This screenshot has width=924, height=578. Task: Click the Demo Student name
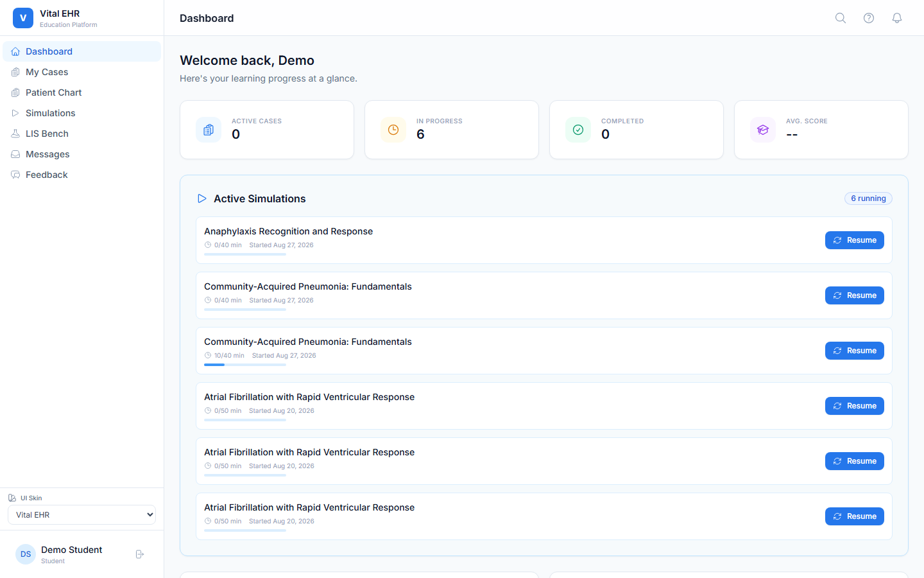72,550
